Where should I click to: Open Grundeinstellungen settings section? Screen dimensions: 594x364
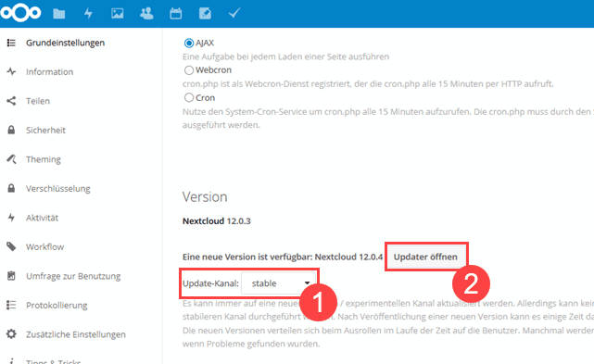[x=65, y=43]
